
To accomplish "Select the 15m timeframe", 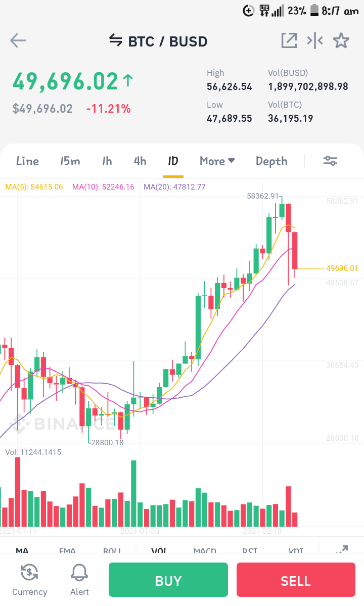I will (x=70, y=161).
